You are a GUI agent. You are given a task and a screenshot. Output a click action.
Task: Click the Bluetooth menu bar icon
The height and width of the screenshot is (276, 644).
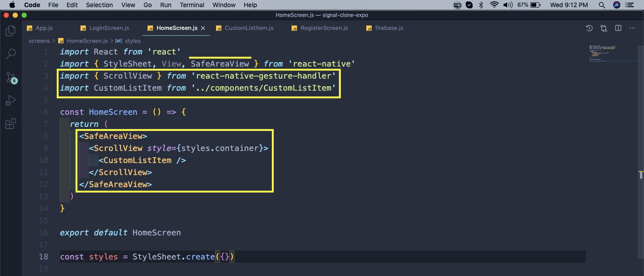point(481,5)
